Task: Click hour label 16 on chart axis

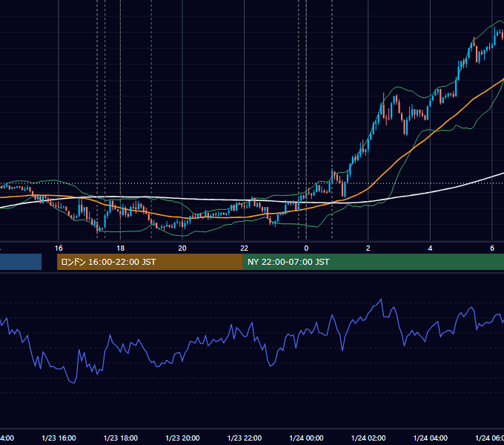Action: tap(59, 248)
